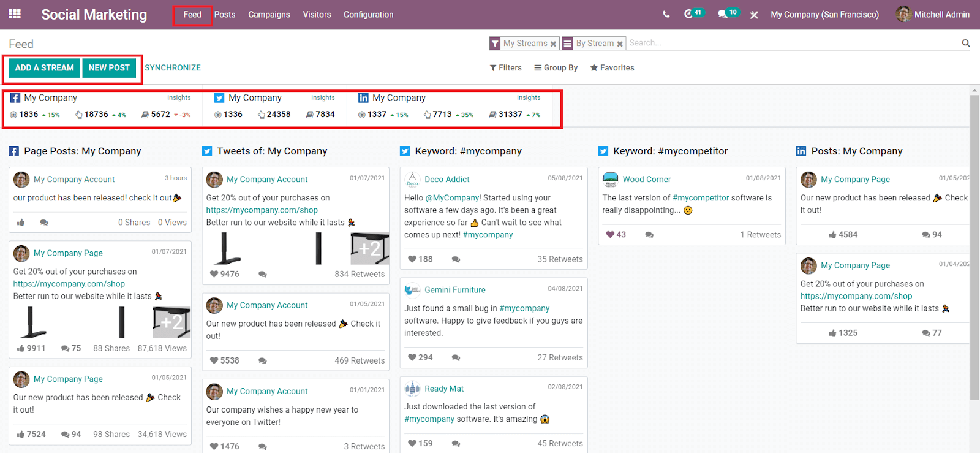
Task: Open conversations icon with 10 badge
Action: click(x=723, y=14)
